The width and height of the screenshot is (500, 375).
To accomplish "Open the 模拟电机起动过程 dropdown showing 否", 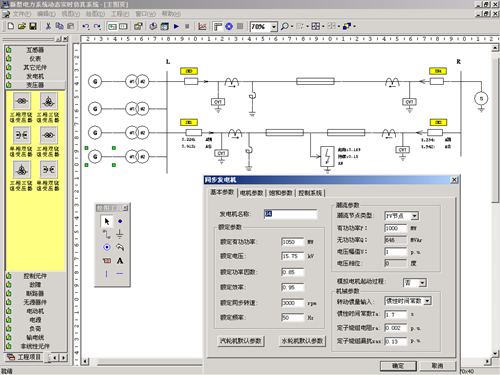I will [422, 283].
